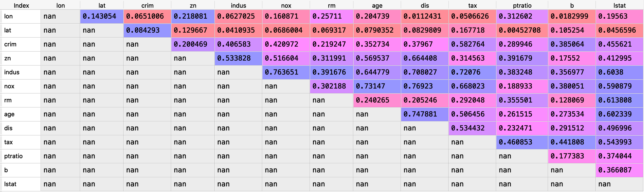Select cell with value 0.455621
This screenshot has height=192, width=644.
coord(619,44)
